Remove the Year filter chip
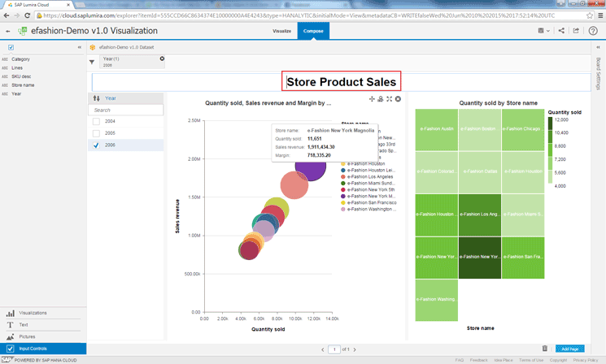Screen dimensions: 606x364 click(162, 58)
